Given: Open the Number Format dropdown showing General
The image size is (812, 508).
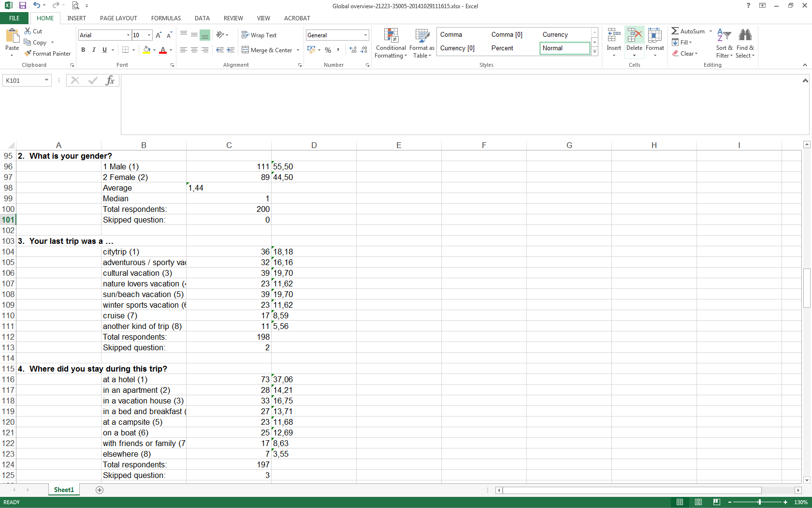Looking at the screenshot, I should point(365,35).
